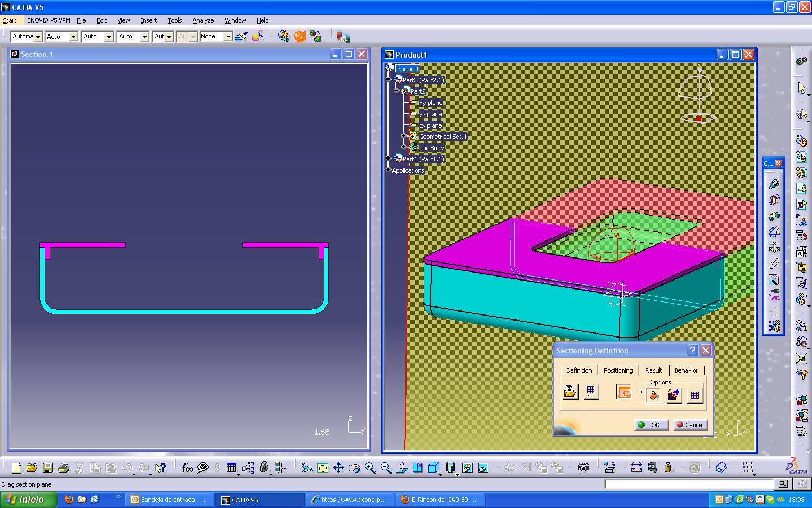This screenshot has width=812, height=508.
Task: Open the first Automatic color dropdown
Action: [x=38, y=37]
